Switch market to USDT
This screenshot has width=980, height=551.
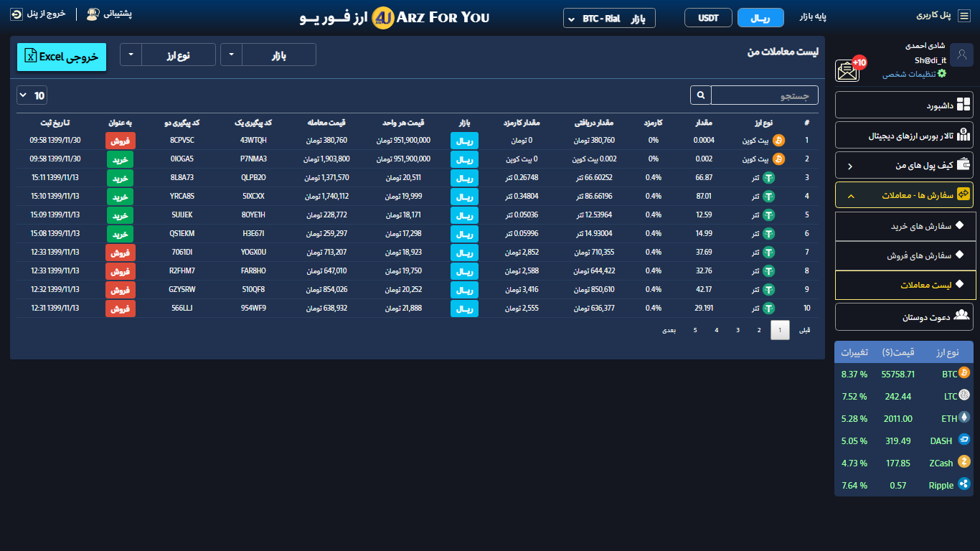[708, 18]
